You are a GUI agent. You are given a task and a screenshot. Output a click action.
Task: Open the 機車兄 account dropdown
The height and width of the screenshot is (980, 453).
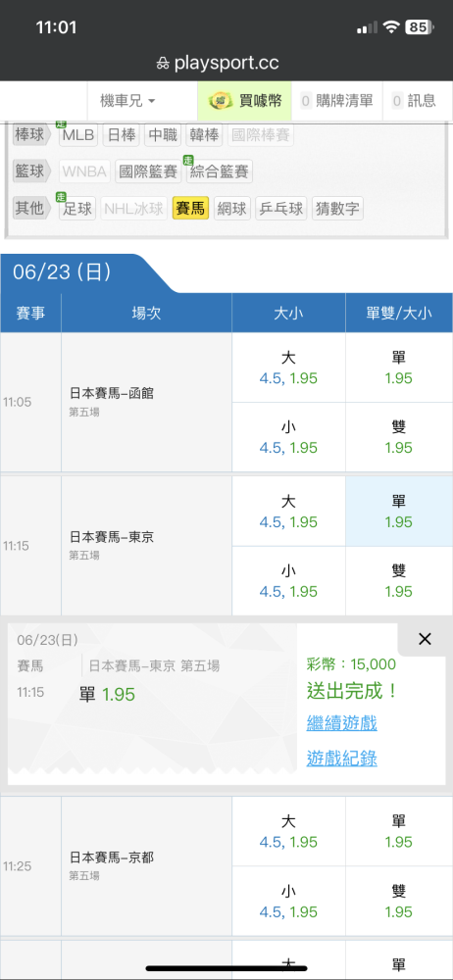[127, 101]
